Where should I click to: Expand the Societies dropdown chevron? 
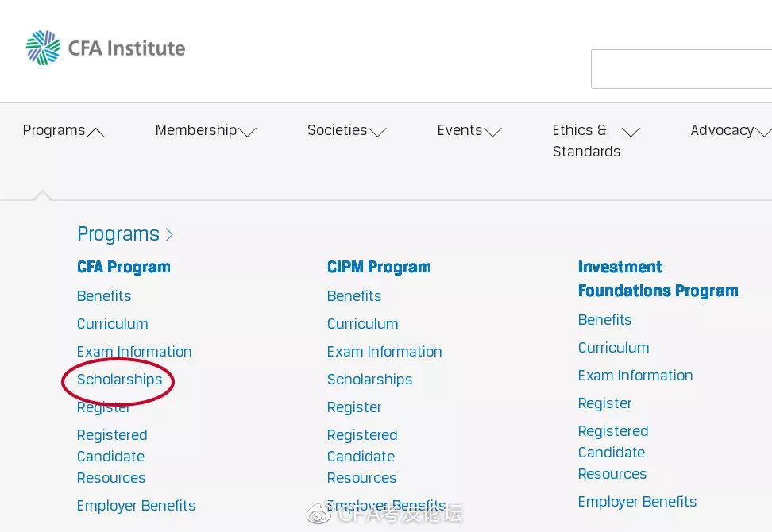click(x=377, y=133)
